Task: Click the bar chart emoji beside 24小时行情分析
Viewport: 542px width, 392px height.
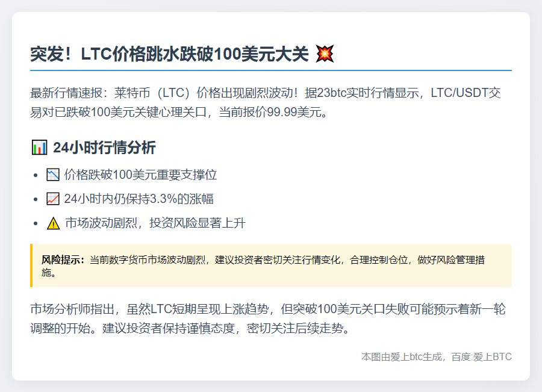Action: (39, 148)
